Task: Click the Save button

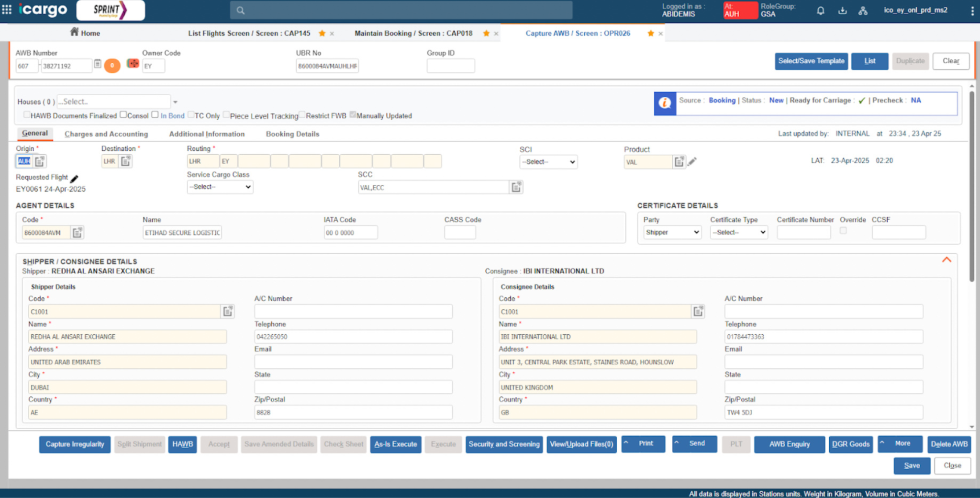Action: click(x=912, y=465)
